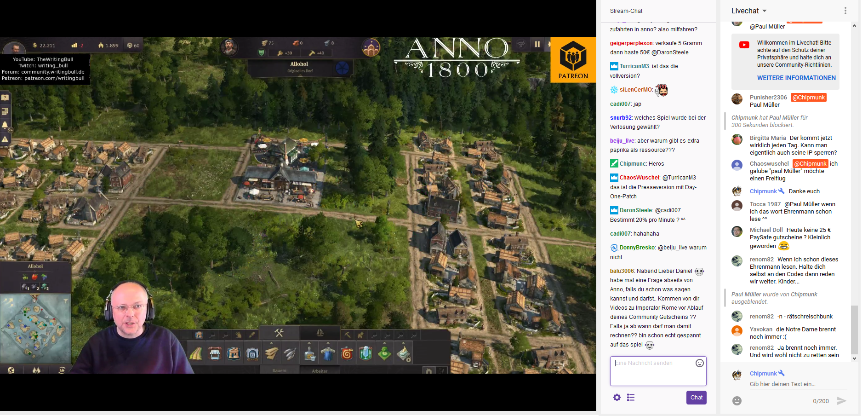Pick the fishery fish icon
Viewport: 868px width, 416px height.
pos(290,353)
